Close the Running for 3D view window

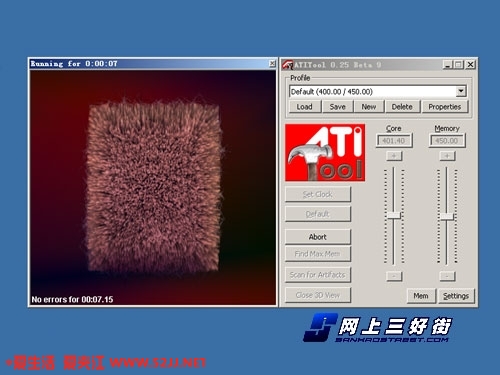[x=272, y=63]
